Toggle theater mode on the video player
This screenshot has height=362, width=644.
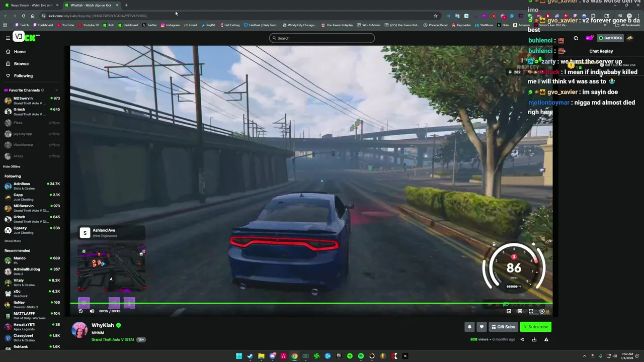click(x=520, y=311)
